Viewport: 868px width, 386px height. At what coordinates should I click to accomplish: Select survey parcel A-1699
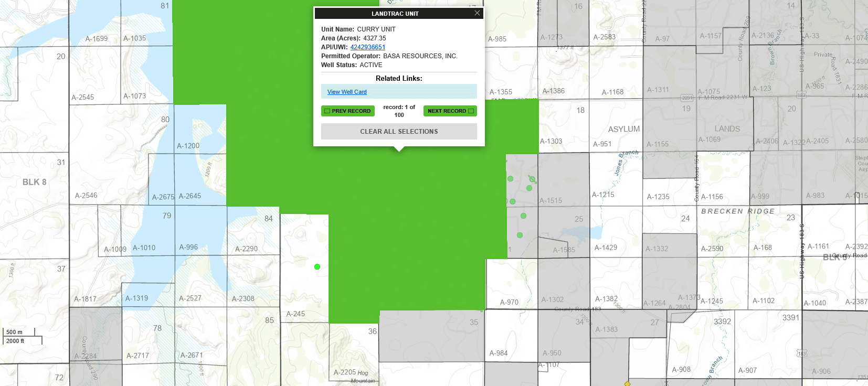[97, 39]
